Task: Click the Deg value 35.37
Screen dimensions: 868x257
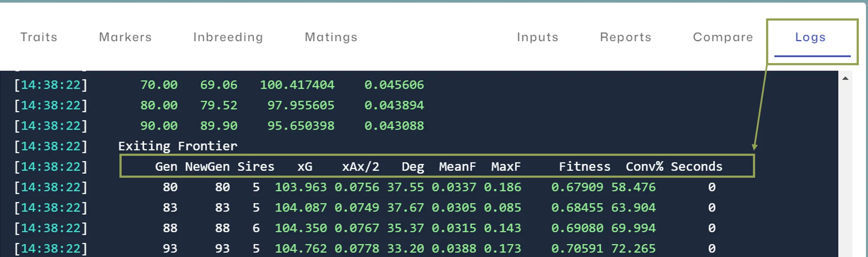Action: pyautogui.click(x=406, y=228)
